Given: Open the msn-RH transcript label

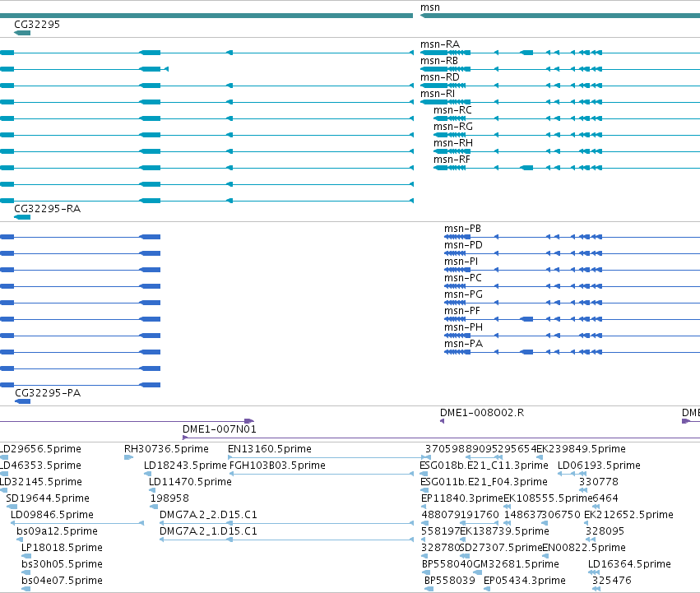Looking at the screenshot, I should coord(452,143).
